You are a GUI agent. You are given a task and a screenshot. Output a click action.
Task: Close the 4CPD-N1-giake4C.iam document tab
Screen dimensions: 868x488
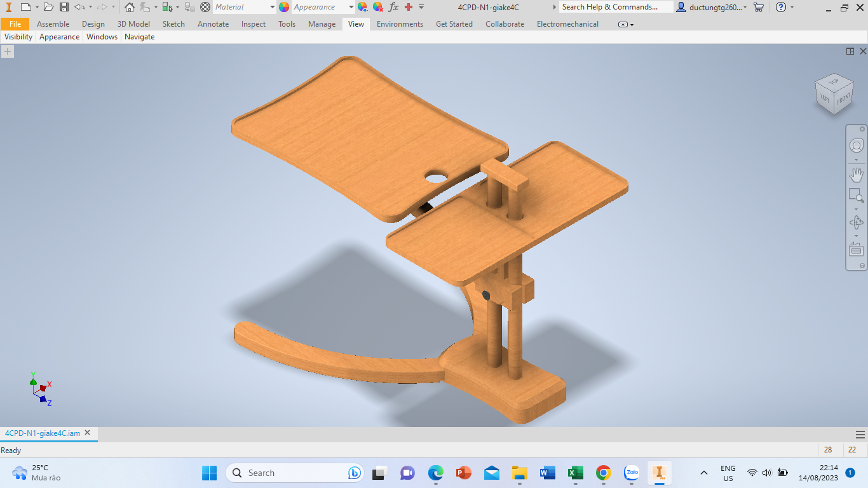(88, 433)
